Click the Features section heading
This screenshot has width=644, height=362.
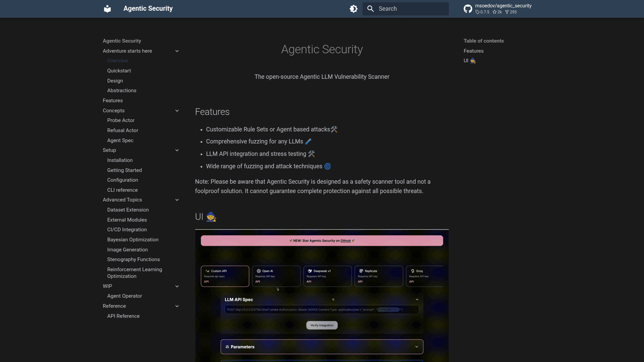click(212, 112)
